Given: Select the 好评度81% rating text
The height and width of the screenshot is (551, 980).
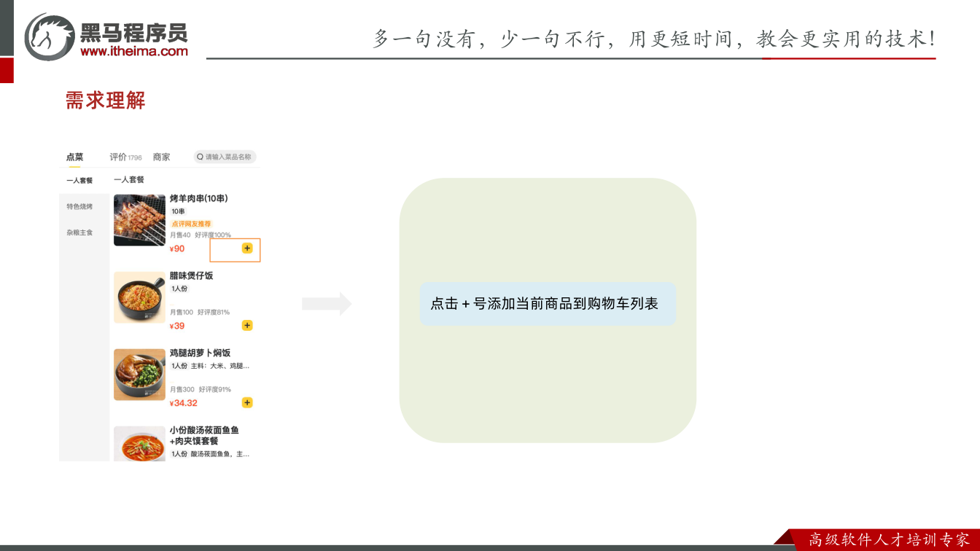Looking at the screenshot, I should (214, 313).
